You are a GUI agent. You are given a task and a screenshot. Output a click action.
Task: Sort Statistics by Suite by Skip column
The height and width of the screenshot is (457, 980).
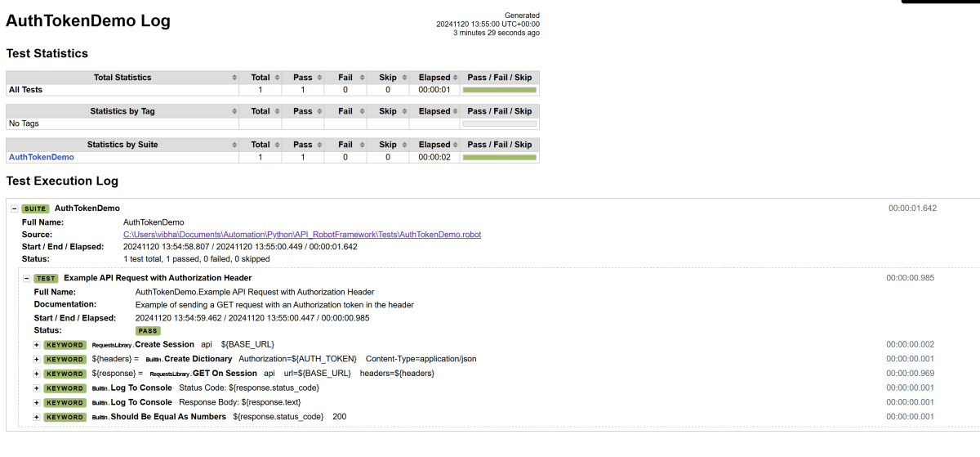pyautogui.click(x=404, y=145)
